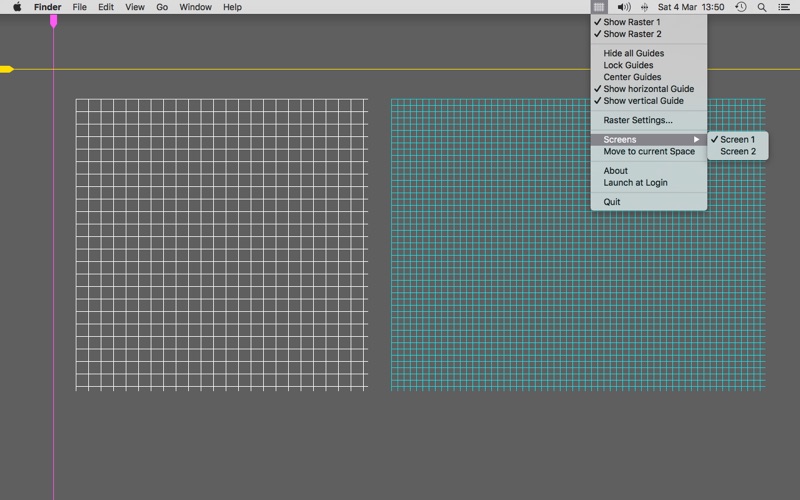This screenshot has width=800, height=500.
Task: Open the Time Machine icon
Action: tap(741, 7)
